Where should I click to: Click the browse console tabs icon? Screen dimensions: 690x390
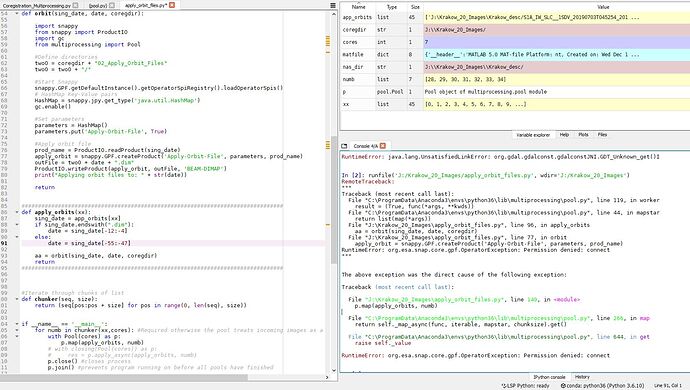coord(344,146)
